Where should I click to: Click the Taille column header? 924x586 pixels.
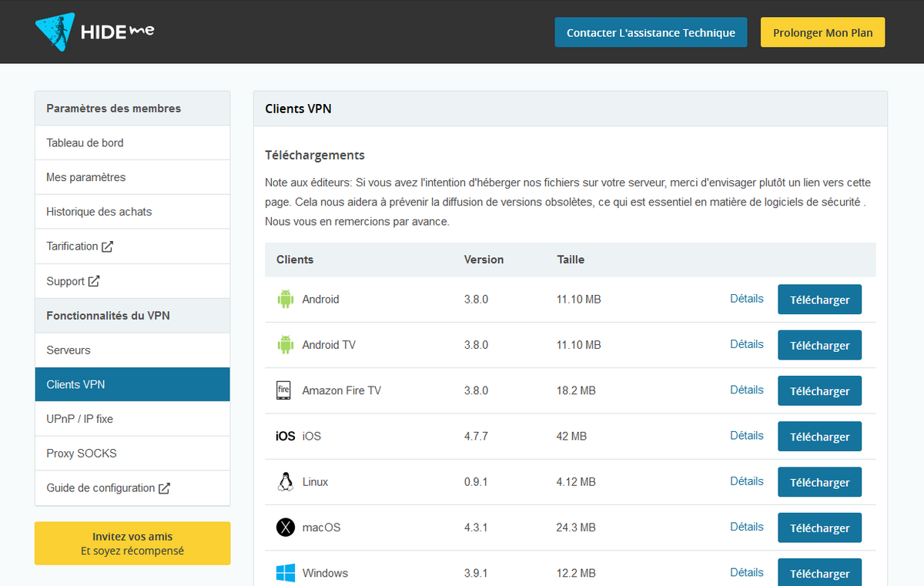[x=571, y=260]
